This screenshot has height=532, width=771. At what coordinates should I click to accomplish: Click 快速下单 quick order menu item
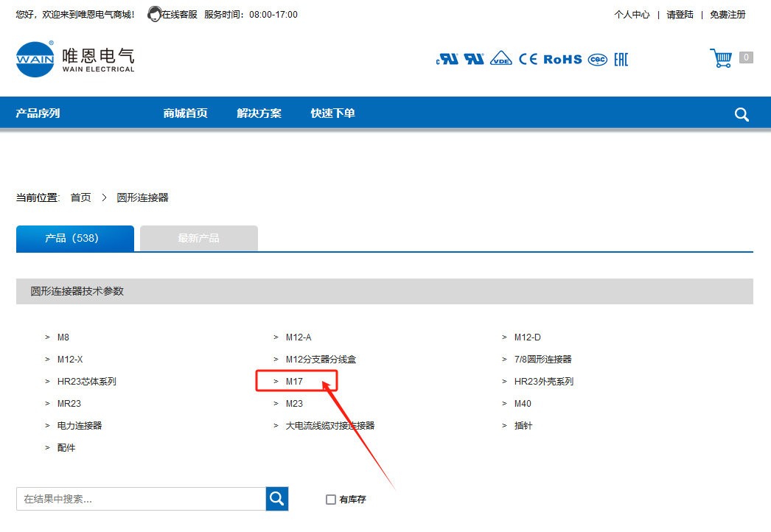click(x=332, y=113)
